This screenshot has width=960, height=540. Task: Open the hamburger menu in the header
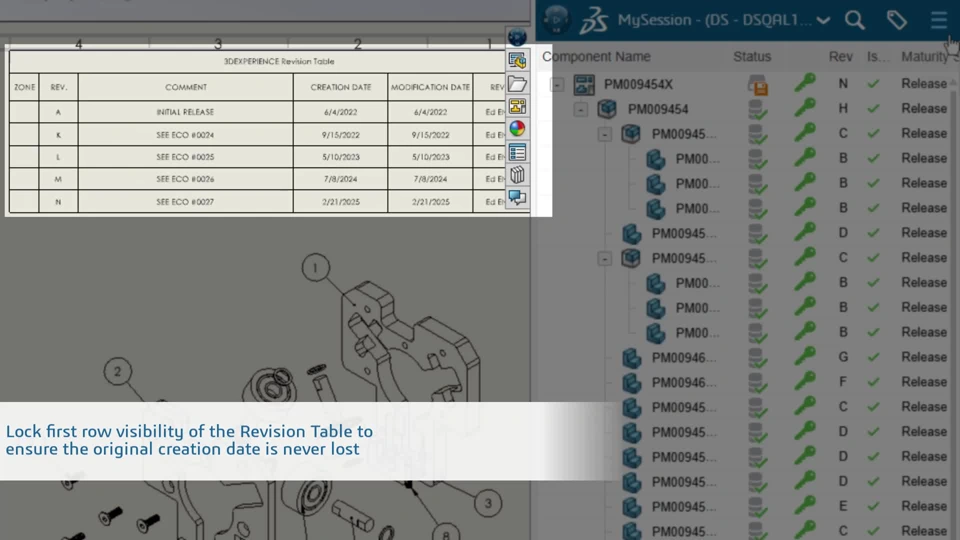pyautogui.click(x=939, y=20)
